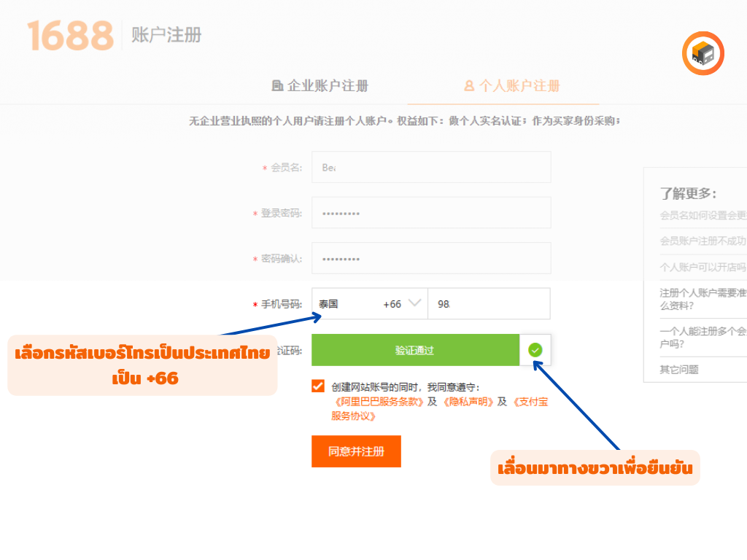This screenshot has width=747, height=560.
Task: Click the 1688 logo
Action: coord(70,36)
